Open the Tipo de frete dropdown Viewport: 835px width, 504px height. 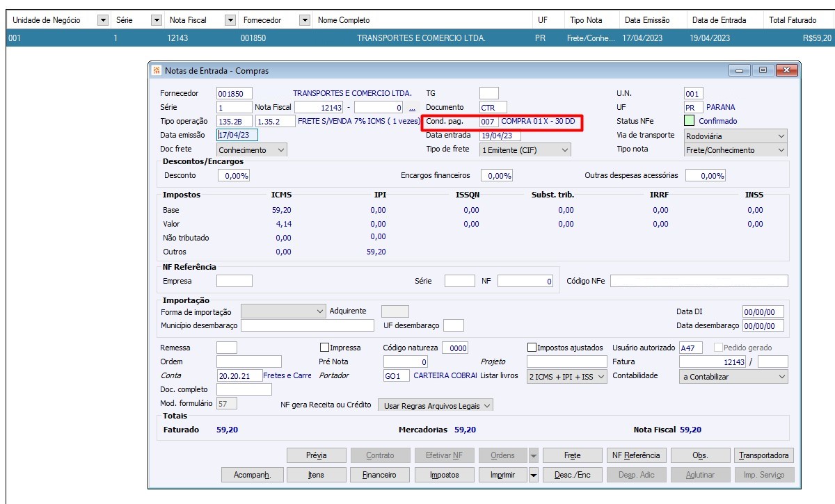(x=564, y=149)
